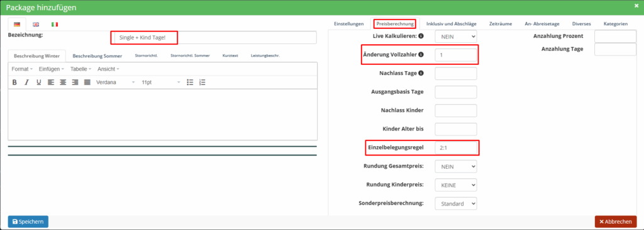Switch to the Einstellungen tab
Viewport: 644px width, 230px height.
[348, 24]
